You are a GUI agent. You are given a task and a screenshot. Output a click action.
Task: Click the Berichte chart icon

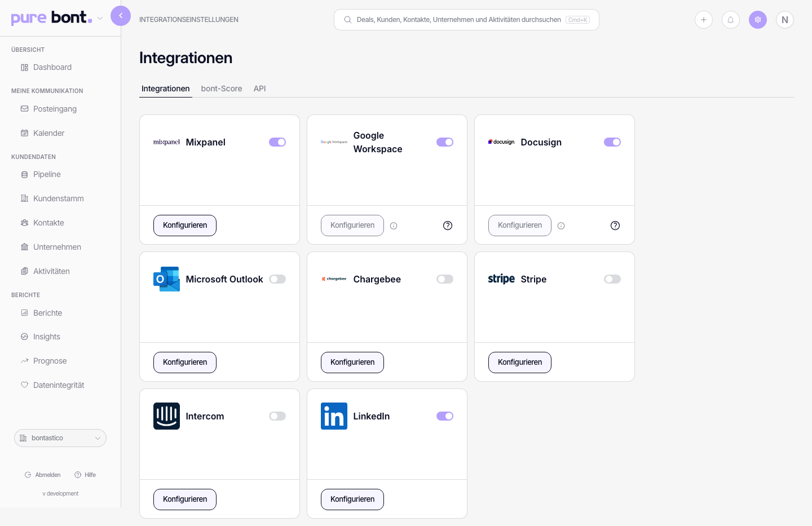pyautogui.click(x=24, y=313)
